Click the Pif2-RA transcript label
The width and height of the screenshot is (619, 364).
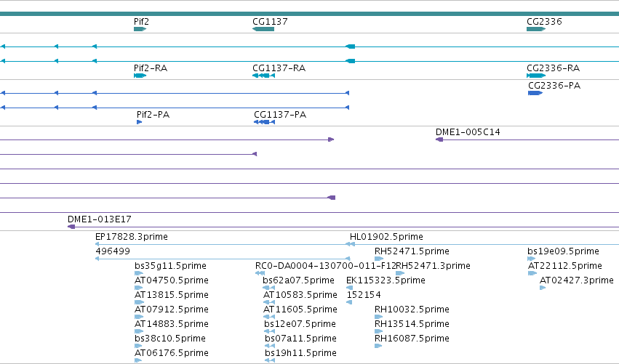coord(151,68)
